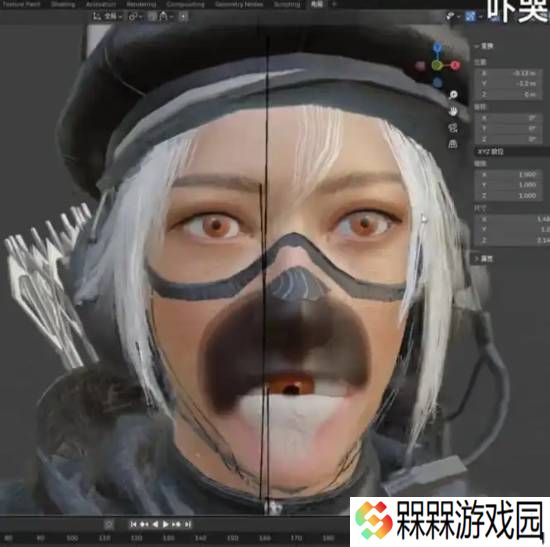
Task: Jump to the start frame
Action: [133, 525]
